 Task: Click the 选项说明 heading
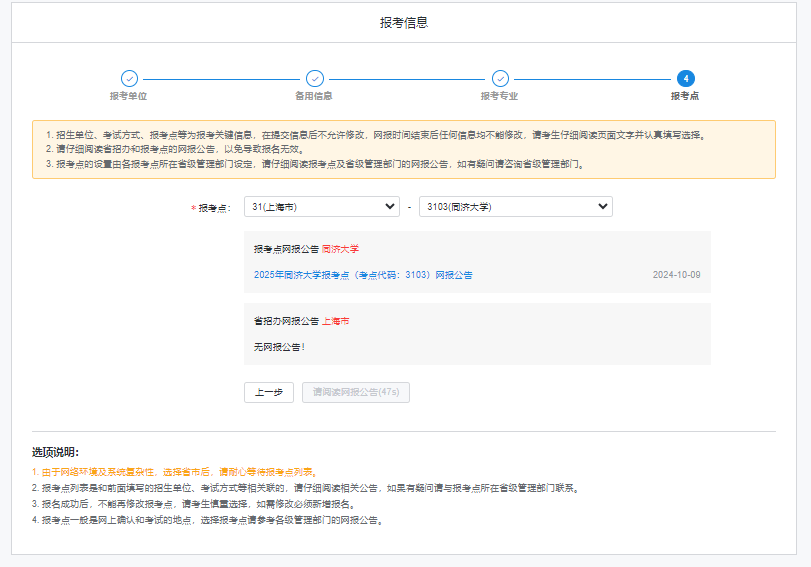[55, 453]
